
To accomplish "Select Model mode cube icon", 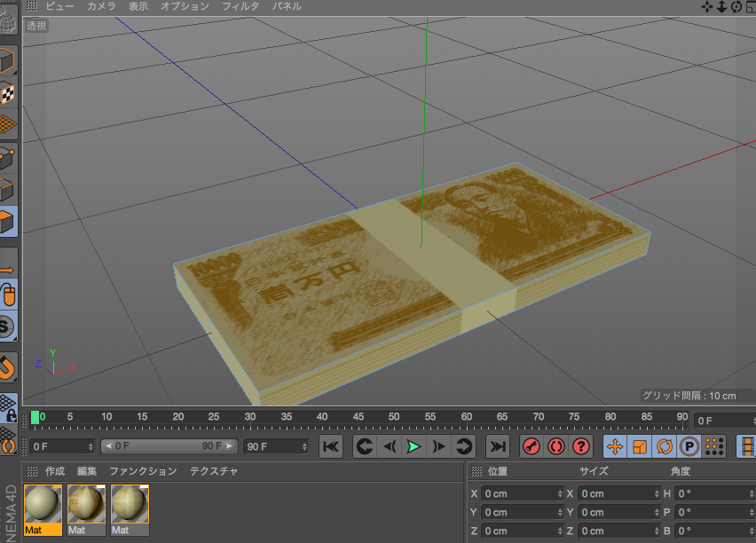I will click(x=8, y=61).
